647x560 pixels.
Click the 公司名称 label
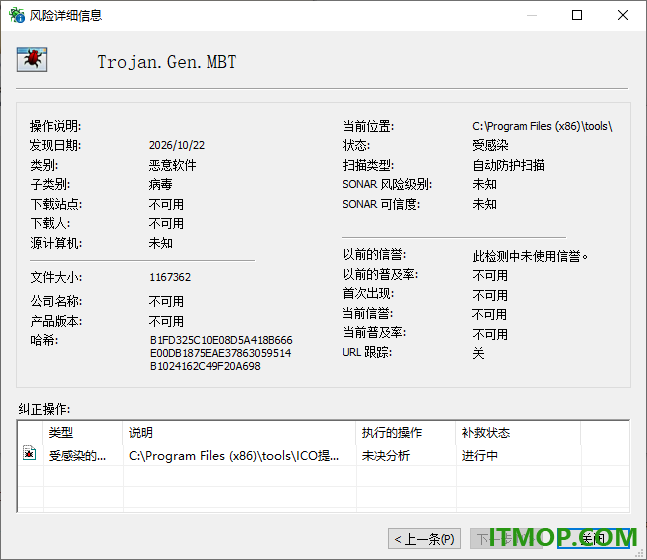click(56, 301)
